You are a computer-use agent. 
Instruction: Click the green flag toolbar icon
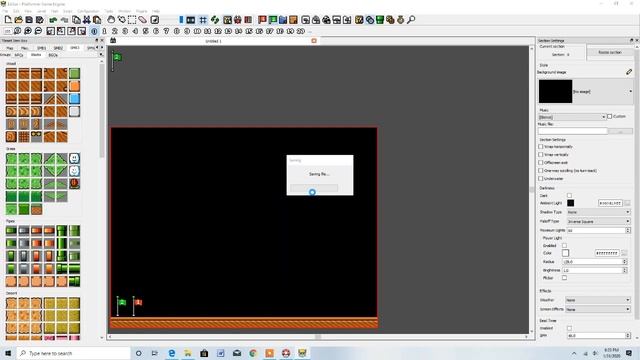point(273,20)
